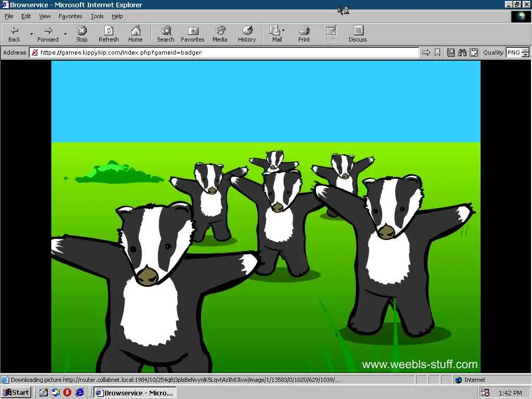Launch Opera from the quick launch bar
This screenshot has height=399, width=532.
click(x=67, y=393)
